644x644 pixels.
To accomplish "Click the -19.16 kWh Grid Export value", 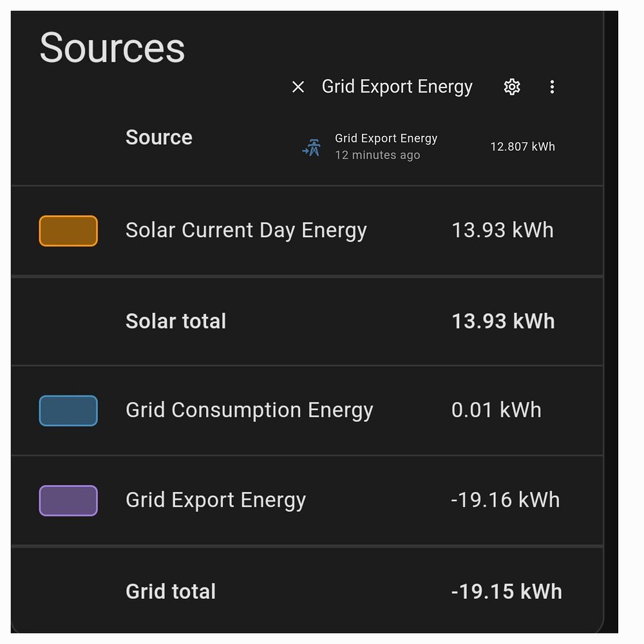I will (x=506, y=500).
